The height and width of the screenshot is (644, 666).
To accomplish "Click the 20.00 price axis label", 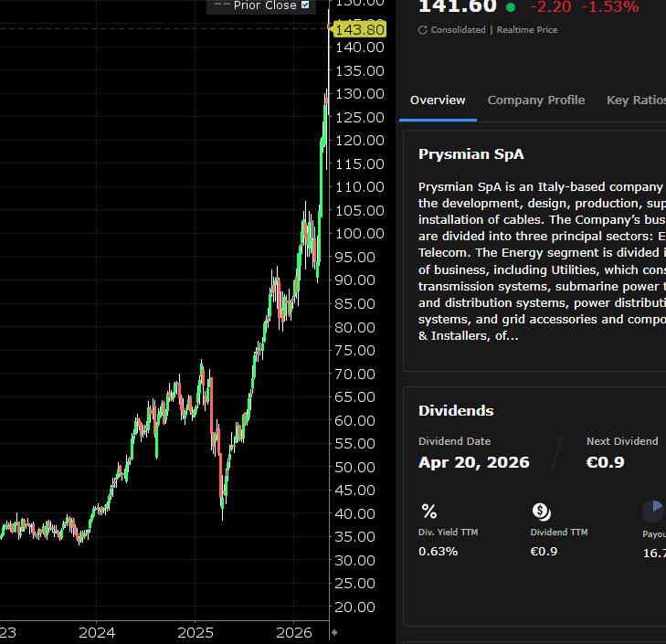I will click(355, 607).
